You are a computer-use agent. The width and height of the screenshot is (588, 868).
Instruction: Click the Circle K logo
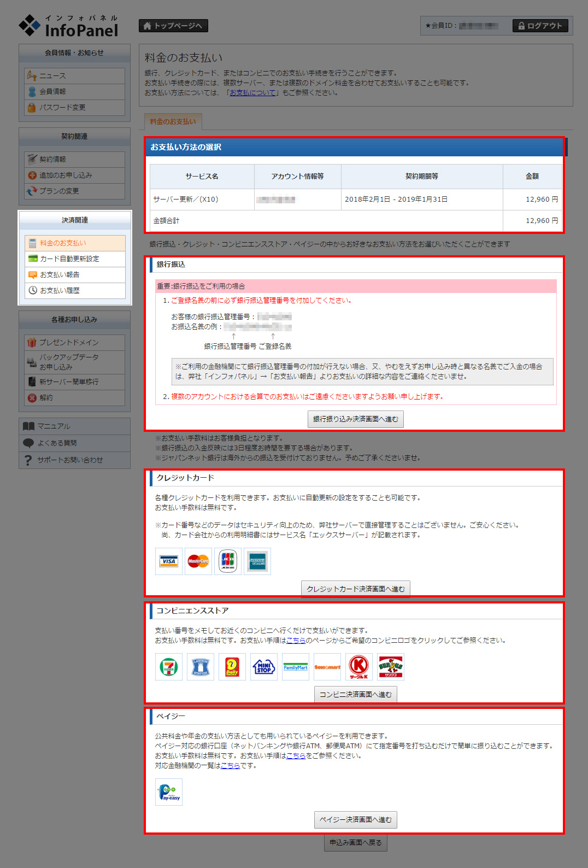pyautogui.click(x=359, y=667)
